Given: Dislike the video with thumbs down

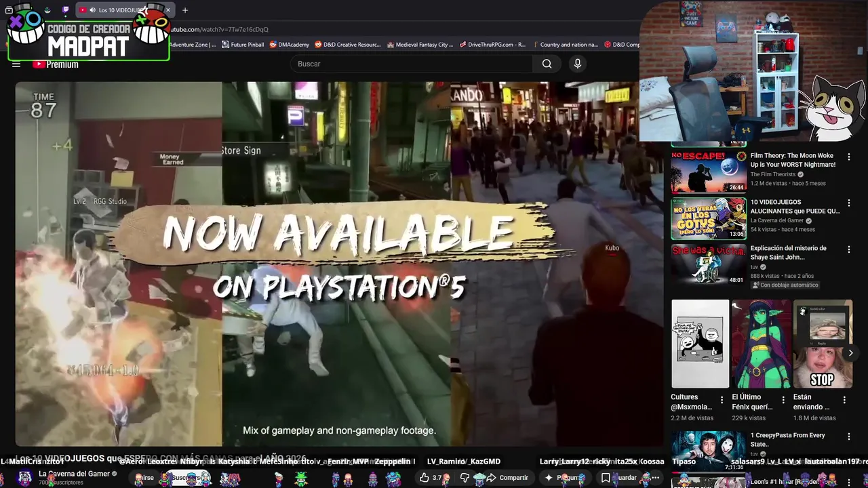Looking at the screenshot, I should [x=465, y=478].
